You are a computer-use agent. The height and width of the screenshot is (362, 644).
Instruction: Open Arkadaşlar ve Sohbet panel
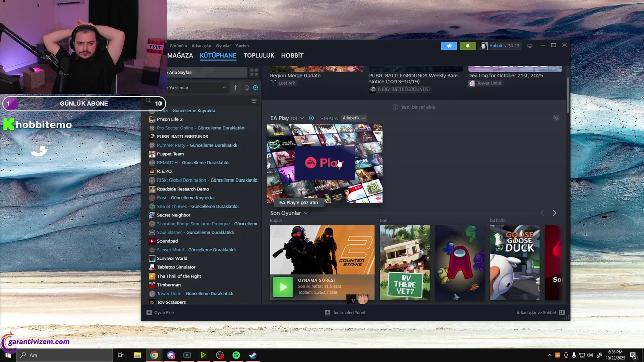pos(540,313)
